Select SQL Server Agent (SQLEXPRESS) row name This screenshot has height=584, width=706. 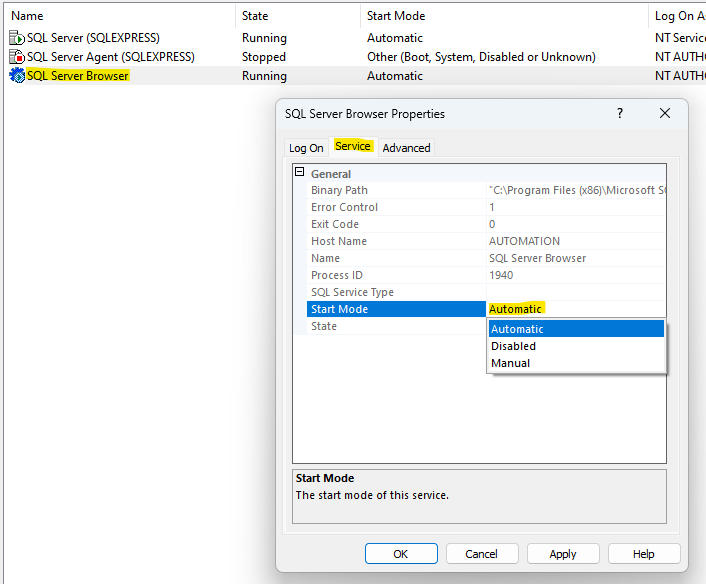coord(111,57)
